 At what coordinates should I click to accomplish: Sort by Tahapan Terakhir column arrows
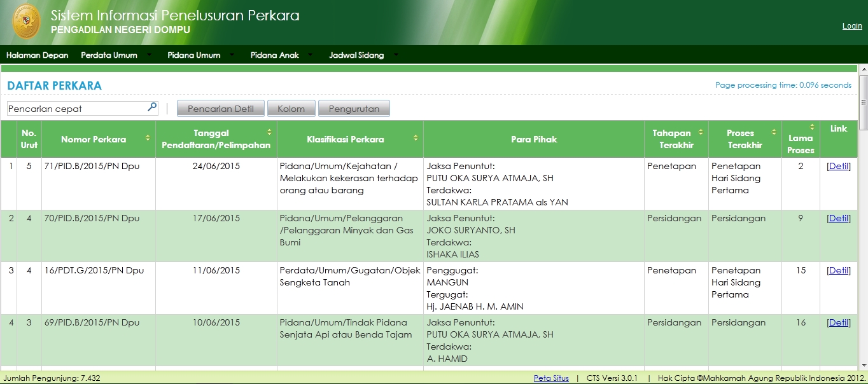pyautogui.click(x=701, y=132)
